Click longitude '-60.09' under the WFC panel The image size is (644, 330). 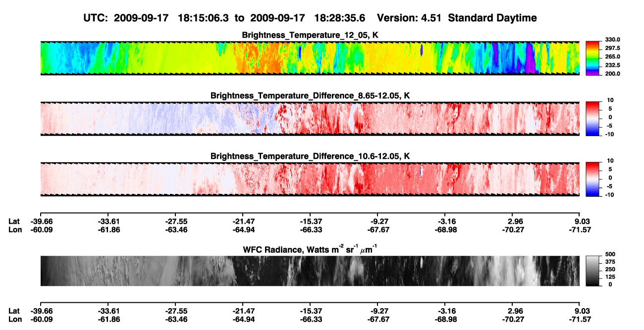pyautogui.click(x=42, y=320)
